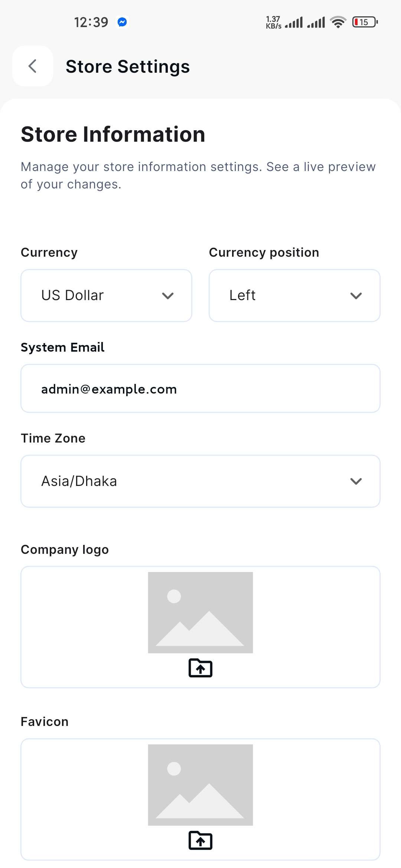This screenshot has width=401, height=868.
Task: Tap the Favicon placeholder image
Action: tap(200, 785)
